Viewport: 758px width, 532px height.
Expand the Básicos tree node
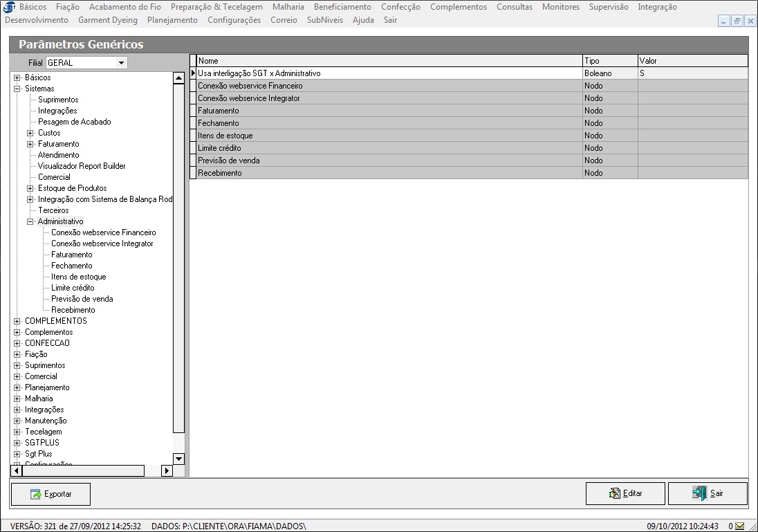coord(17,77)
